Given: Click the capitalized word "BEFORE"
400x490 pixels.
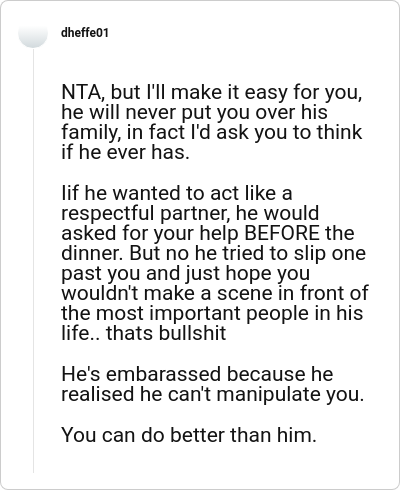Looking at the screenshot, I should [282, 233].
